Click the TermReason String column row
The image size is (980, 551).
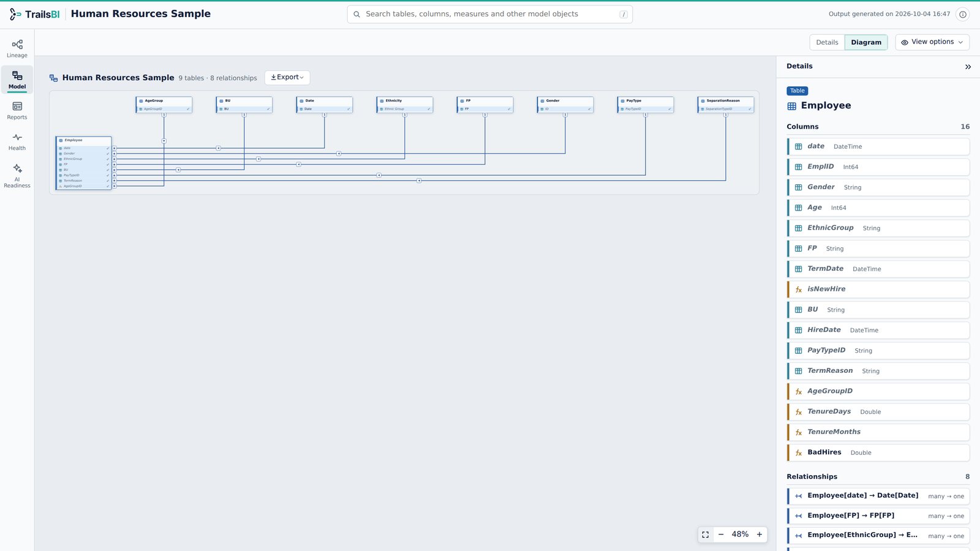878,371
